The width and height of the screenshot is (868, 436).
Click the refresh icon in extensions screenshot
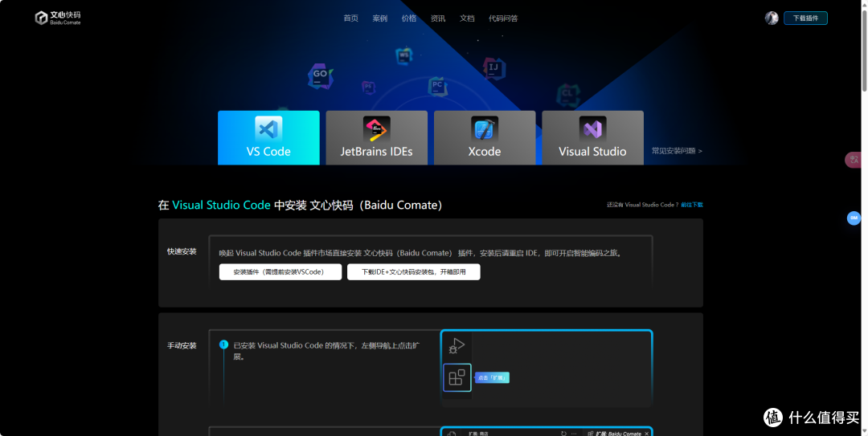tap(563, 434)
